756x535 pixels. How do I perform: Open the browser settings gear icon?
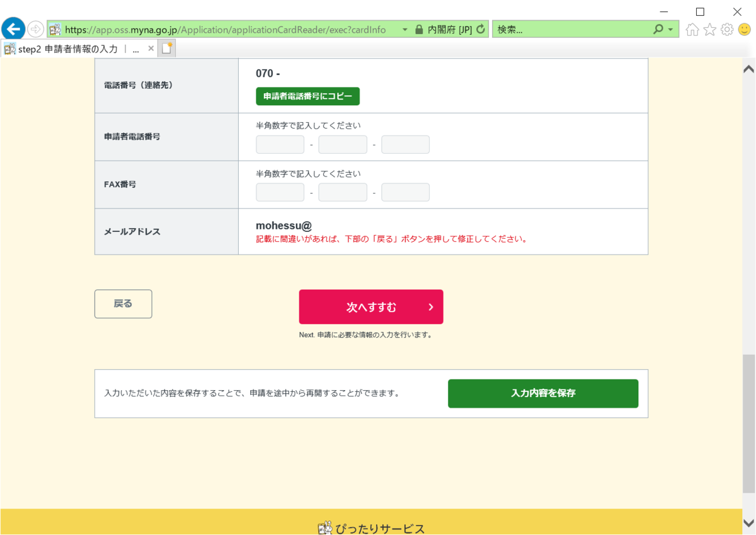pos(727,30)
